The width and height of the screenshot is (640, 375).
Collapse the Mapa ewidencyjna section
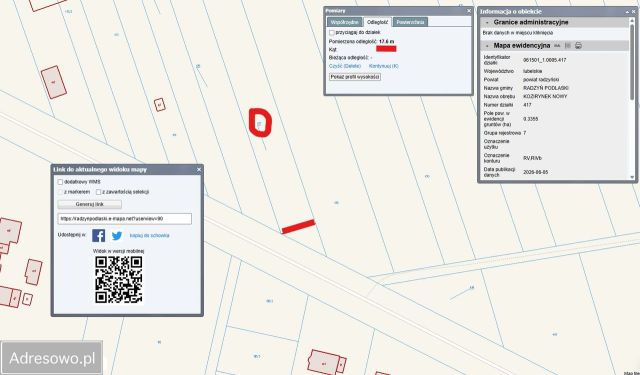click(487, 46)
